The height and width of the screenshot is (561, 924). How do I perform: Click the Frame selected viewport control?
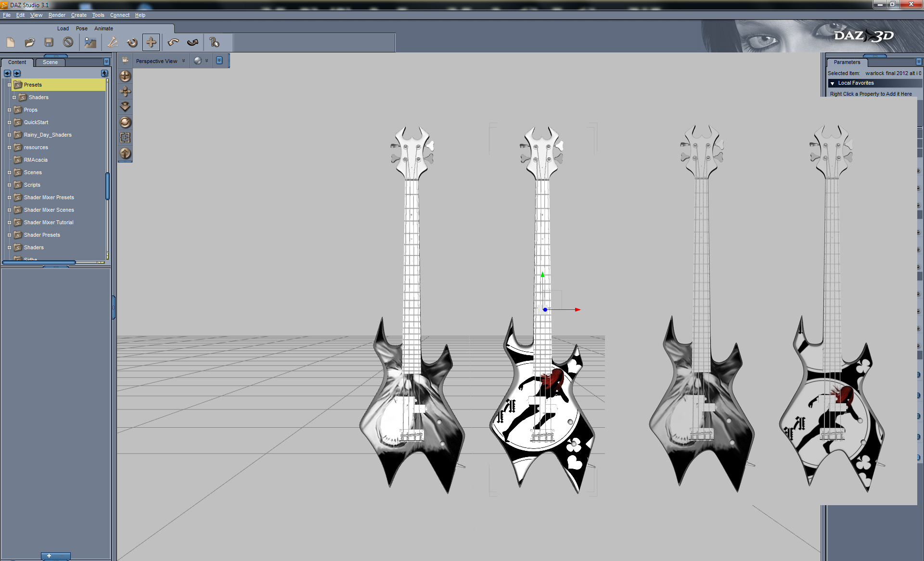point(125,138)
